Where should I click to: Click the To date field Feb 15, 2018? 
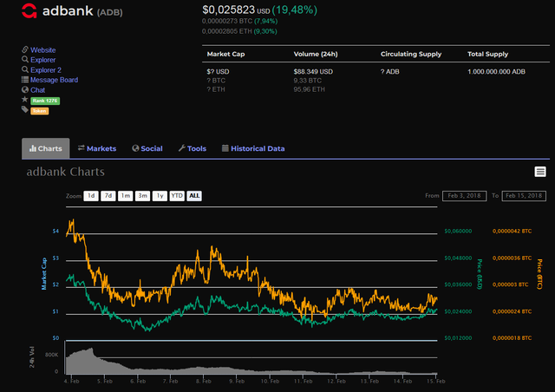coord(524,196)
